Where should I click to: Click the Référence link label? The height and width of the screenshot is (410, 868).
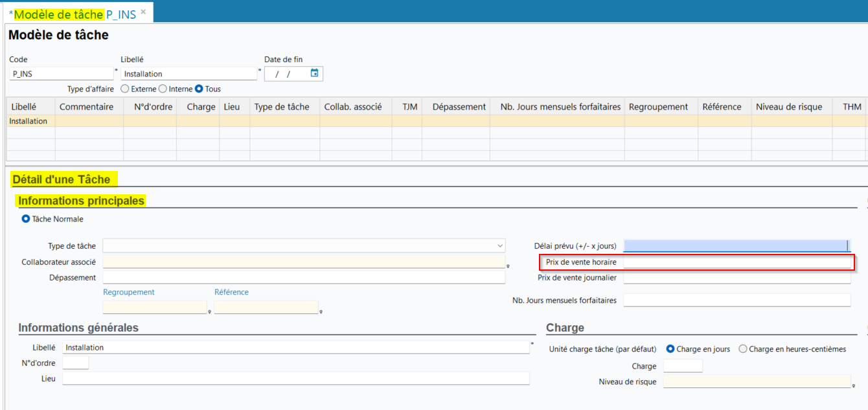pyautogui.click(x=231, y=292)
